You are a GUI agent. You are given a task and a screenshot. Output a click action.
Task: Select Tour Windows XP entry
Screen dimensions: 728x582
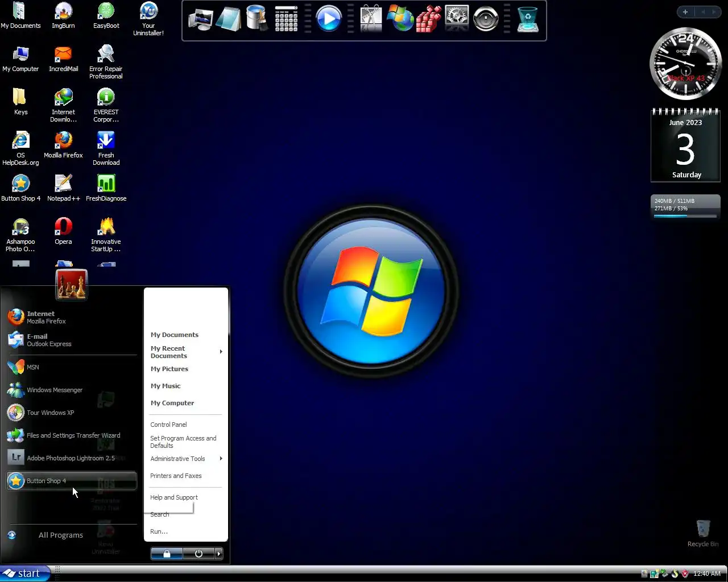(x=71, y=413)
